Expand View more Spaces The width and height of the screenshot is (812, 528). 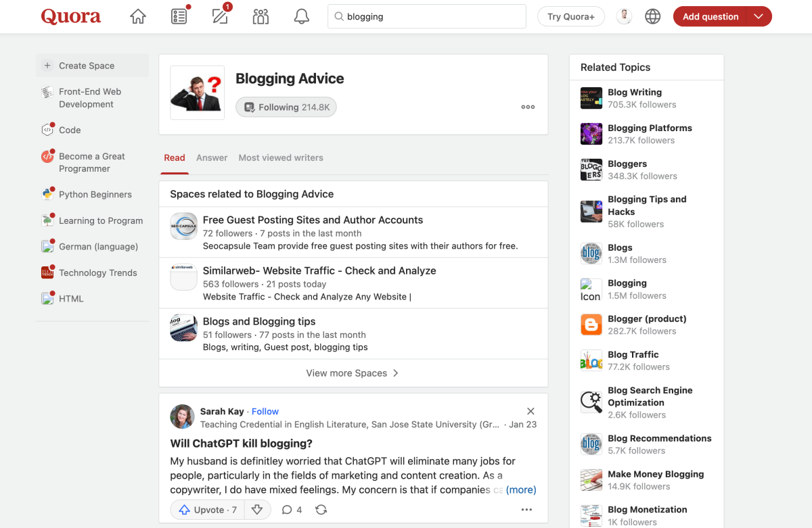coord(353,373)
